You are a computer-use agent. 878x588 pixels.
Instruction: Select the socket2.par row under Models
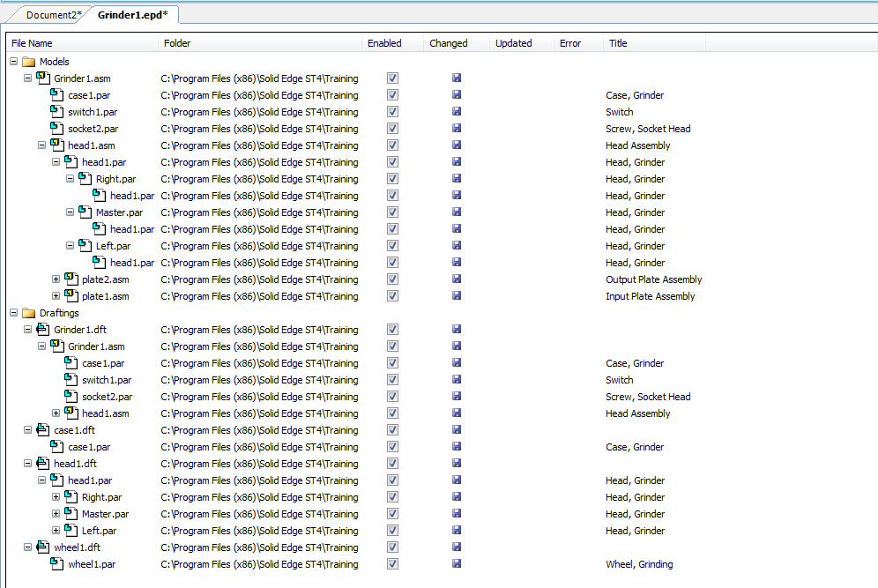(x=93, y=129)
